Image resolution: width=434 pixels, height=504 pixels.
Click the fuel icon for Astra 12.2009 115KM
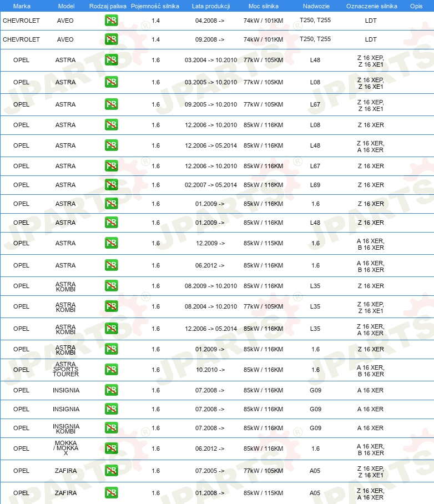[111, 243]
